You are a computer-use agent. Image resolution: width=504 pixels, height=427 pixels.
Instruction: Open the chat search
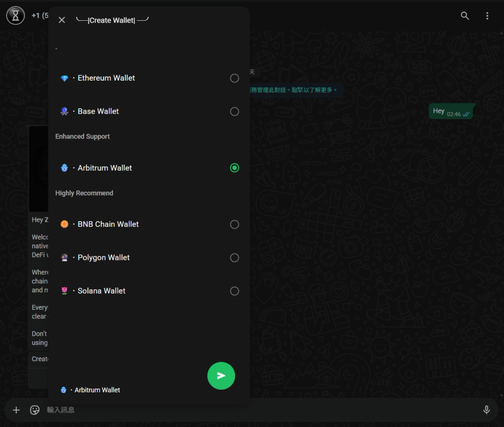click(465, 16)
